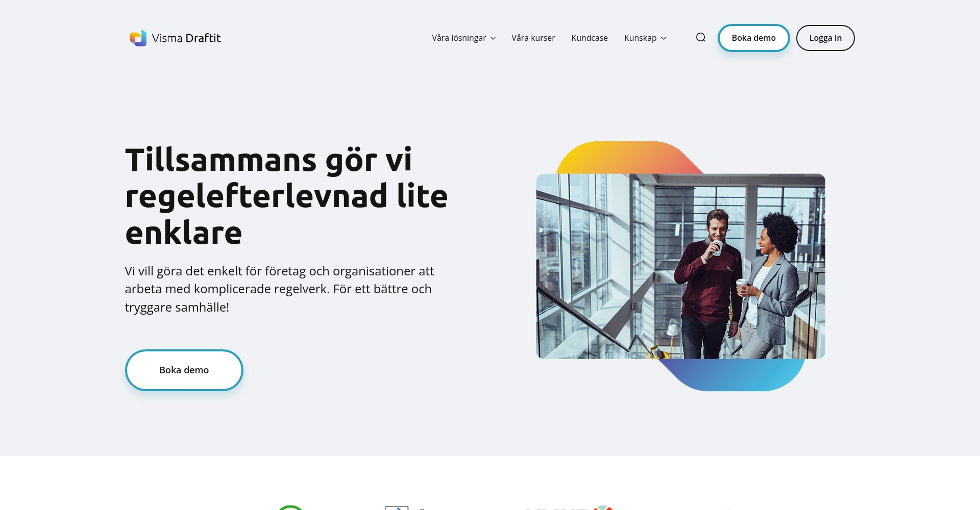Click the blue gradient shape below photo
This screenshot has height=510, width=980.
pyautogui.click(x=731, y=375)
